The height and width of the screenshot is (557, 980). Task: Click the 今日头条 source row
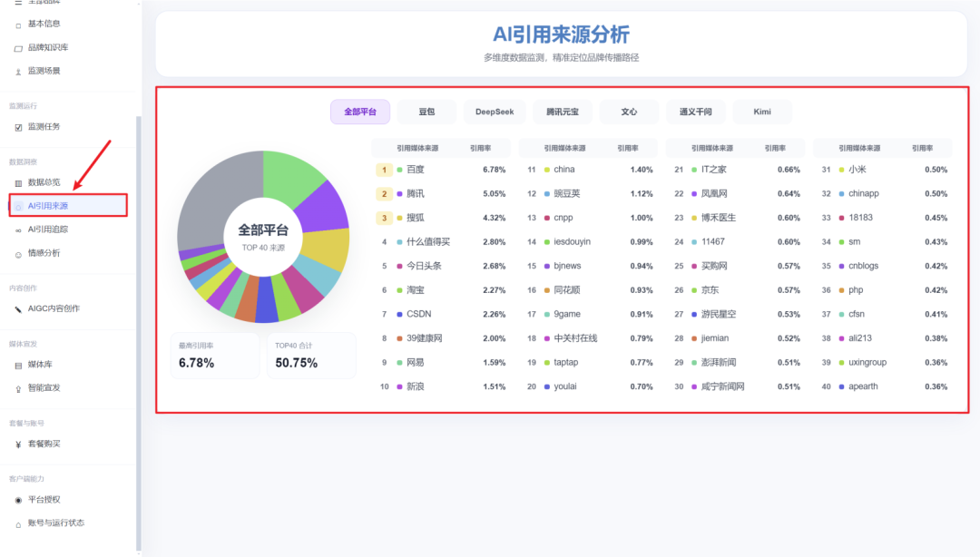441,266
